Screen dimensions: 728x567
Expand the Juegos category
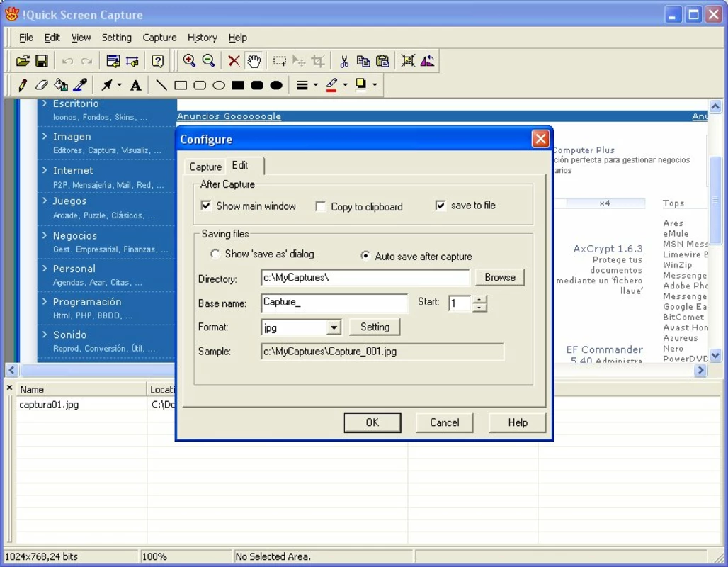[45, 201]
